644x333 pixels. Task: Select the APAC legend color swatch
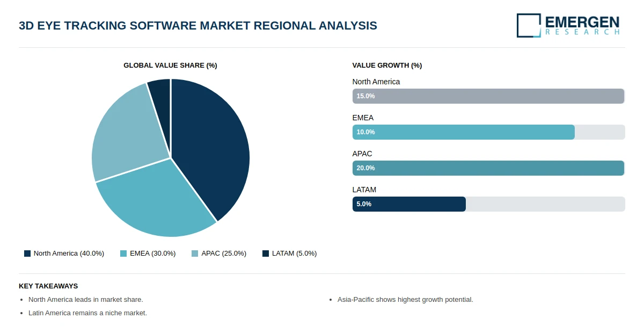195,254
